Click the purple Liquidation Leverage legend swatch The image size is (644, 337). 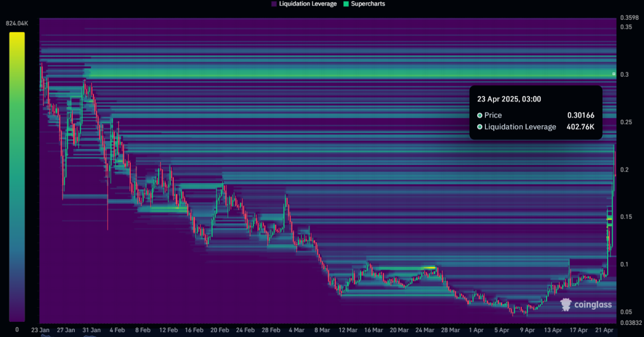[274, 4]
